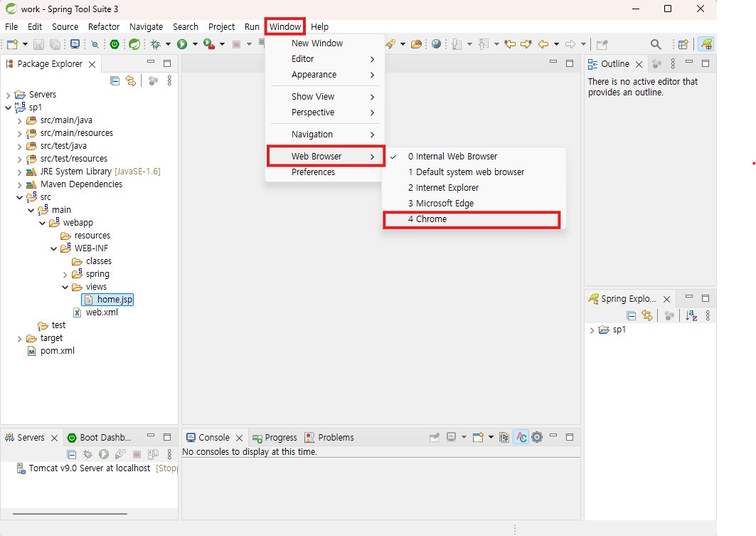756x536 pixels.
Task: Open the Editor submenu
Action: (x=325, y=59)
